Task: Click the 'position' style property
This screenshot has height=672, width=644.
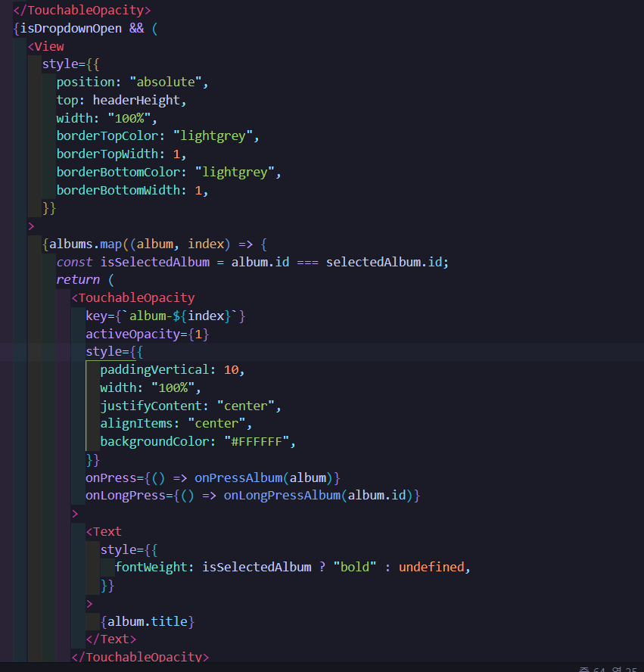Action: point(86,82)
